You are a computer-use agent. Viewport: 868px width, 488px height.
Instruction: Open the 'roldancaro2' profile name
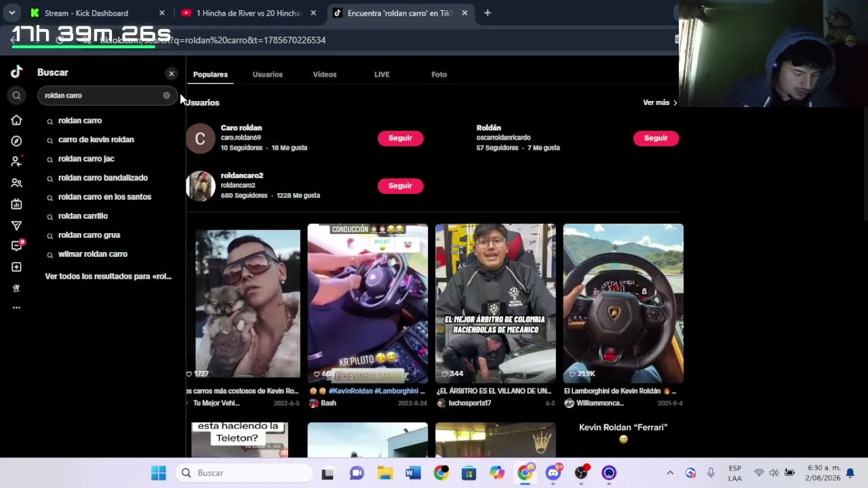(x=241, y=176)
